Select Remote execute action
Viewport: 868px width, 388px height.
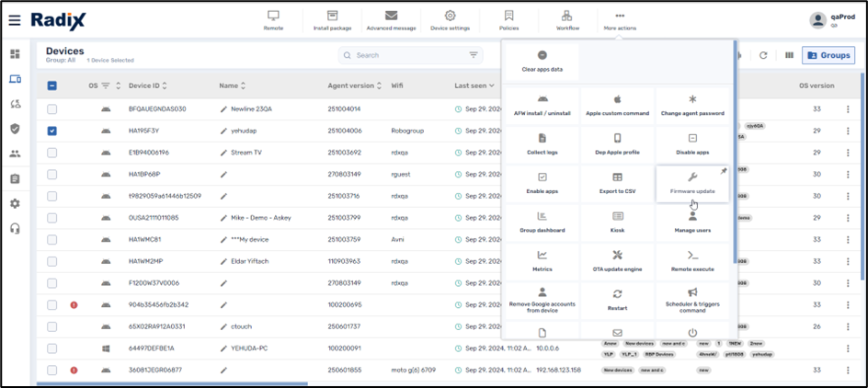coord(692,262)
